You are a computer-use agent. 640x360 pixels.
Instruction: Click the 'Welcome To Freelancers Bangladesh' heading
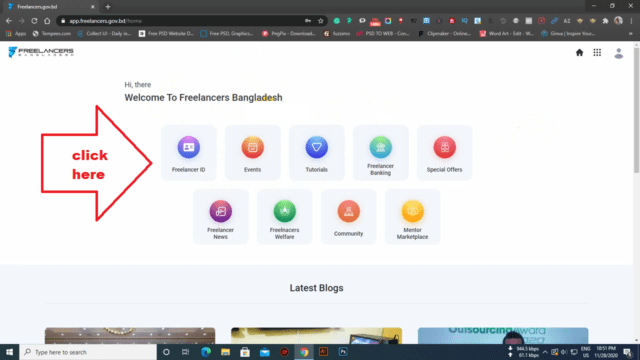tap(203, 98)
